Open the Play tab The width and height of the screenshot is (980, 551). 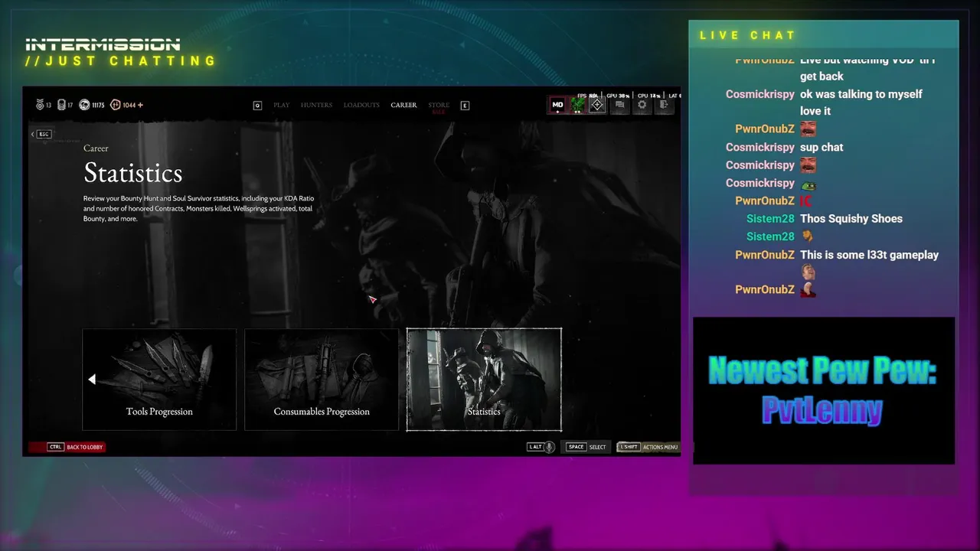tap(282, 105)
